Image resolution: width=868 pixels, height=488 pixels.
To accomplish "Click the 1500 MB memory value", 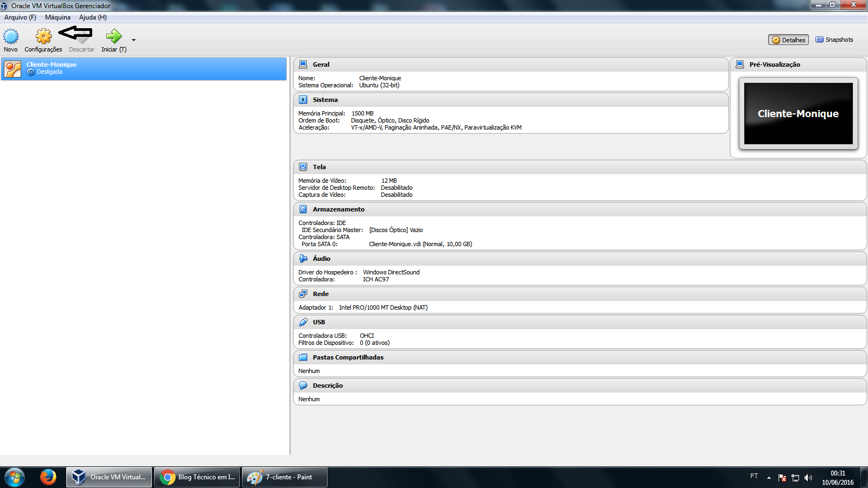I will point(362,113).
